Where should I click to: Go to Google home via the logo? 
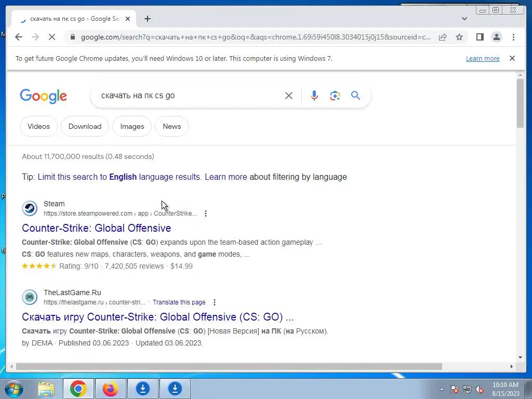(x=44, y=96)
